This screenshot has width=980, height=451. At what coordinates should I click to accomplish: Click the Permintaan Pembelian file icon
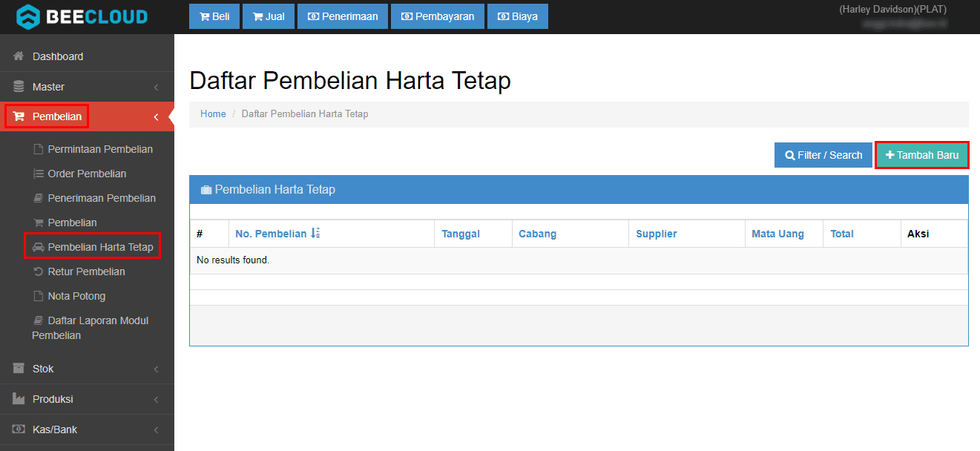(39, 149)
